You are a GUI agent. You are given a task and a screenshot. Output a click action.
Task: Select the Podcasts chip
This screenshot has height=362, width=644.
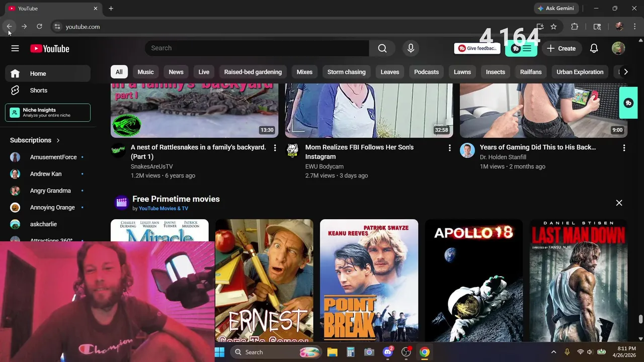click(427, 72)
